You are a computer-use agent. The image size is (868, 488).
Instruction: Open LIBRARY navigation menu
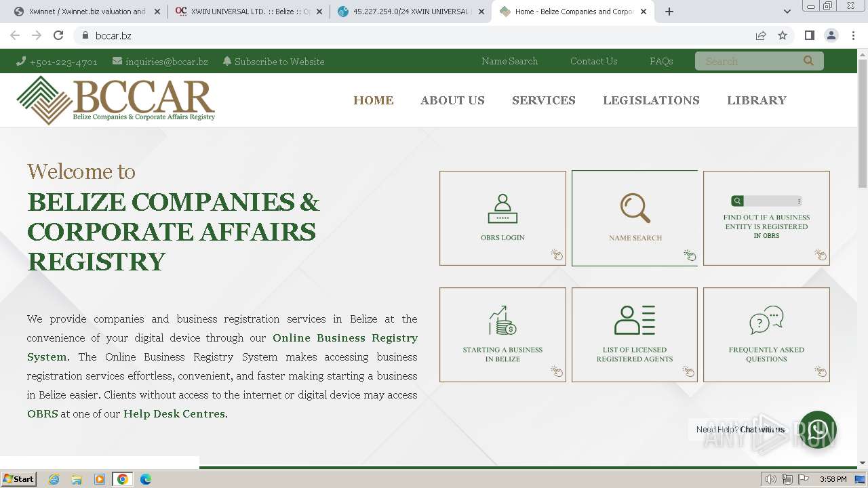click(x=757, y=100)
